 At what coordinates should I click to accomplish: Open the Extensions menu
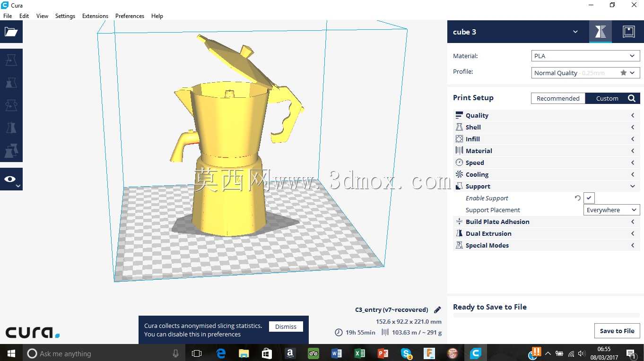pos(95,16)
